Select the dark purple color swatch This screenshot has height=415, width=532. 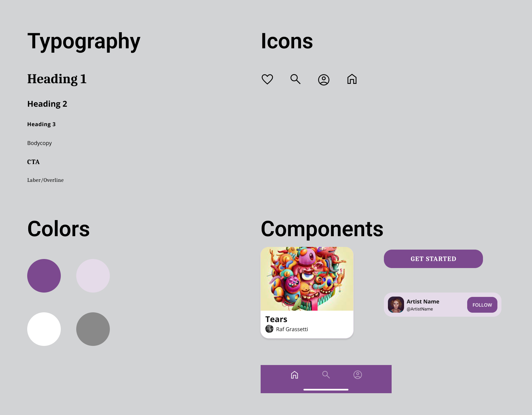click(x=44, y=276)
